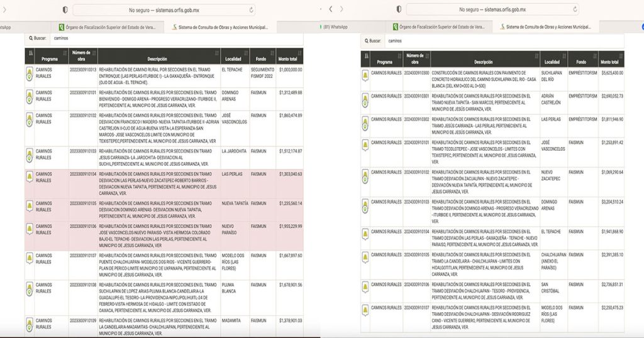
Task: Click row icon for obra 2023300910102, left window
Action: [x=30, y=120]
